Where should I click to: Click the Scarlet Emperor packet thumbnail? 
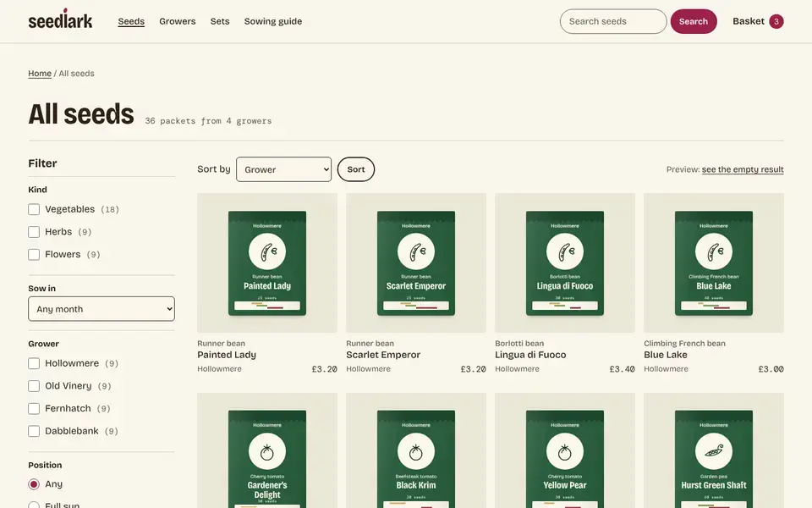coord(416,262)
